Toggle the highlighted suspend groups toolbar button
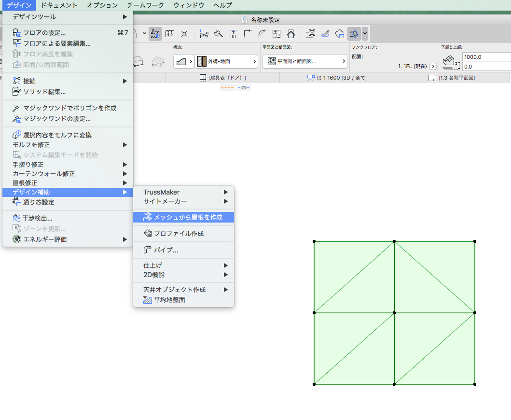This screenshot has width=511, height=420. pos(155,34)
